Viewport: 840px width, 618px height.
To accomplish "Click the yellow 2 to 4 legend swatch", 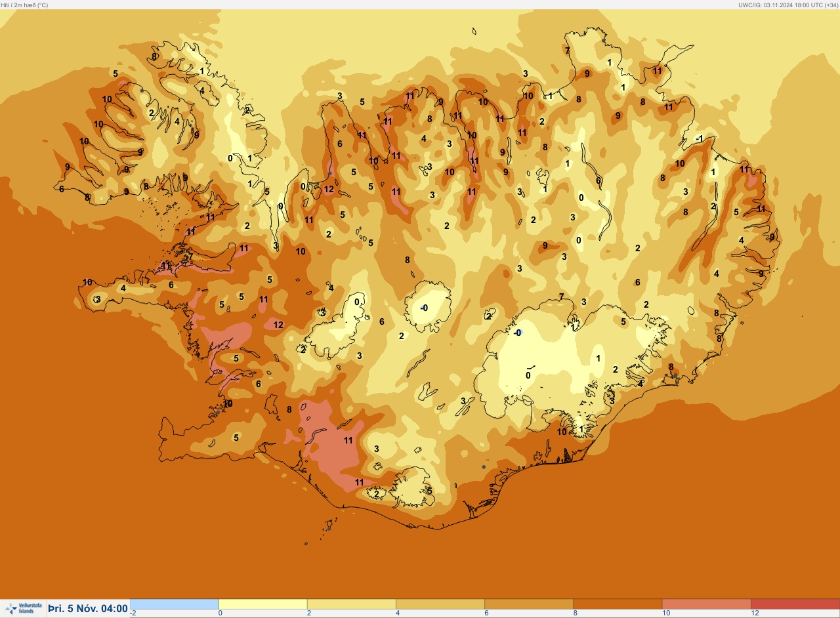I will point(351,604).
